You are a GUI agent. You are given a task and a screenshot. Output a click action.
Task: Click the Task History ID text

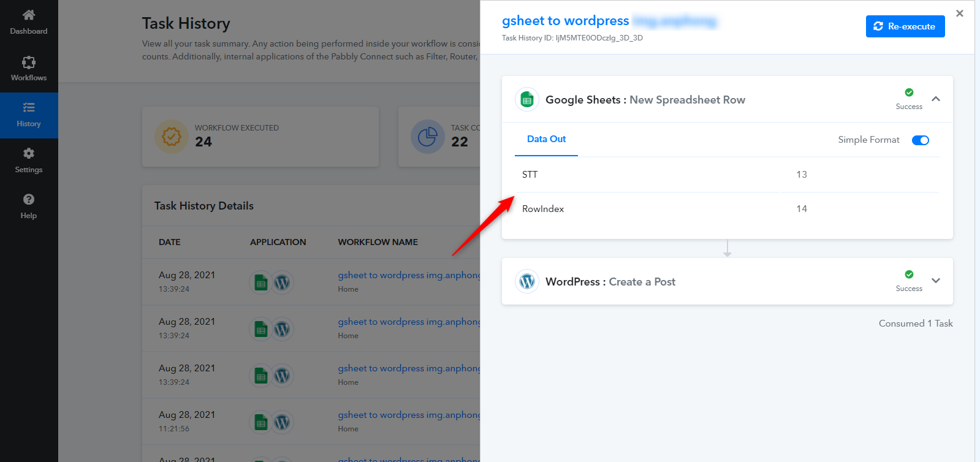tap(572, 38)
